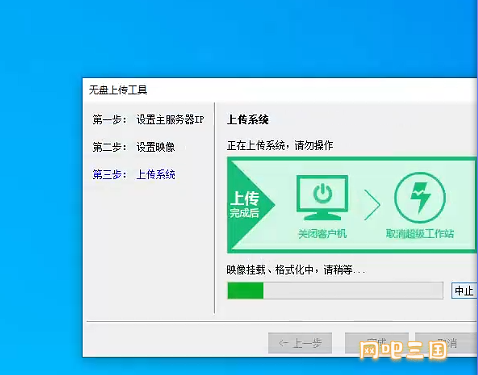
Task: Click the monitor power icon 关闭客户机
Action: [322, 197]
